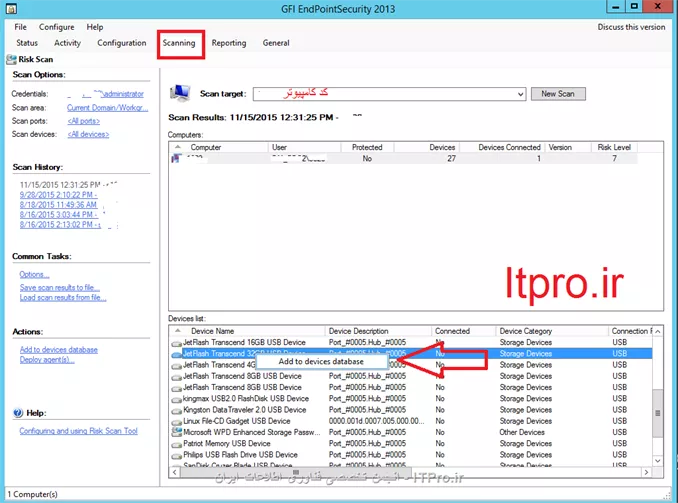Click the drive icon for Patriot Memory USB
This screenshot has width=678, height=503.
tap(176, 445)
